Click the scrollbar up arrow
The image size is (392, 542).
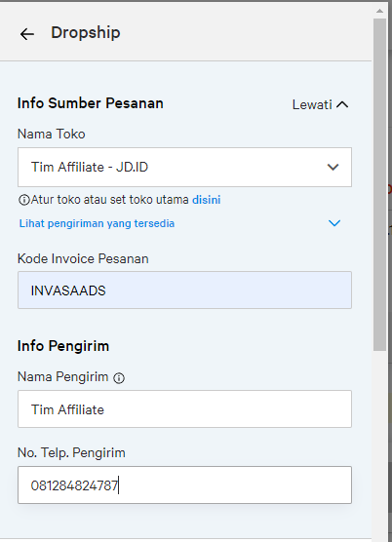[379, 11]
